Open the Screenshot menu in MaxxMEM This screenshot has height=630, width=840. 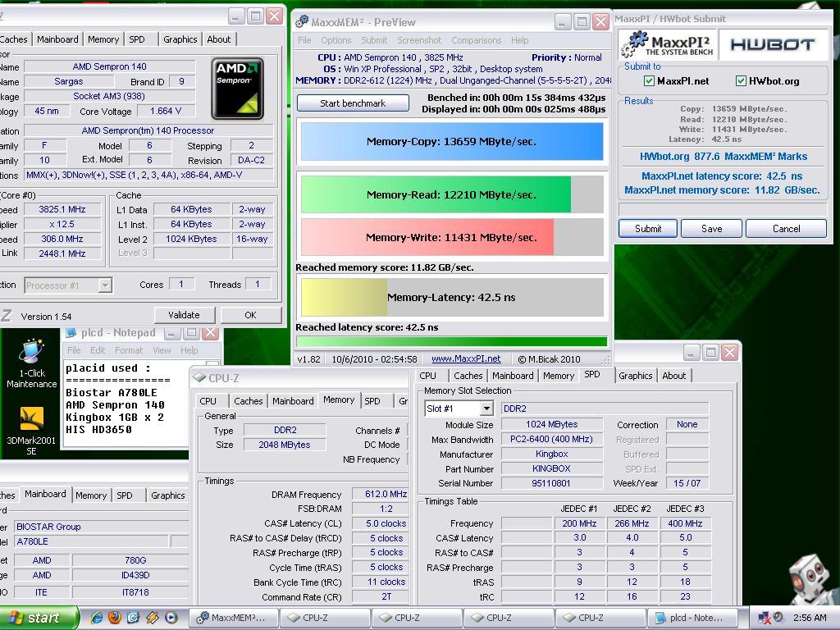[419, 40]
